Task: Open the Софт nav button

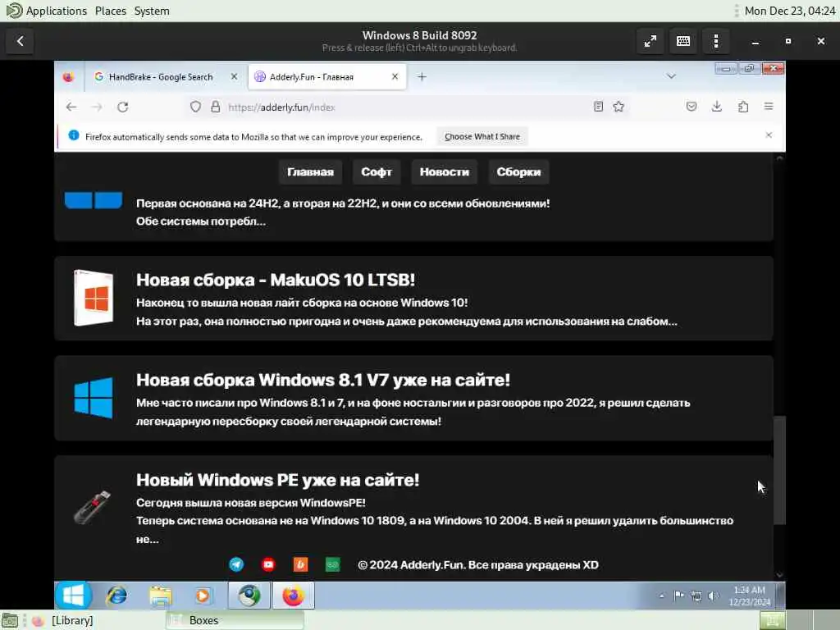Action: 377,172
